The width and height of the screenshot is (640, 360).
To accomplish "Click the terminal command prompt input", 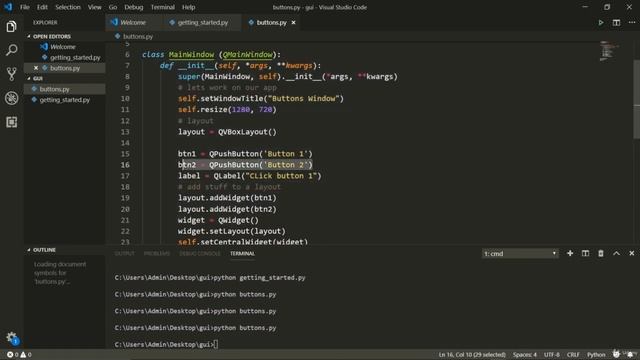I will [216, 344].
